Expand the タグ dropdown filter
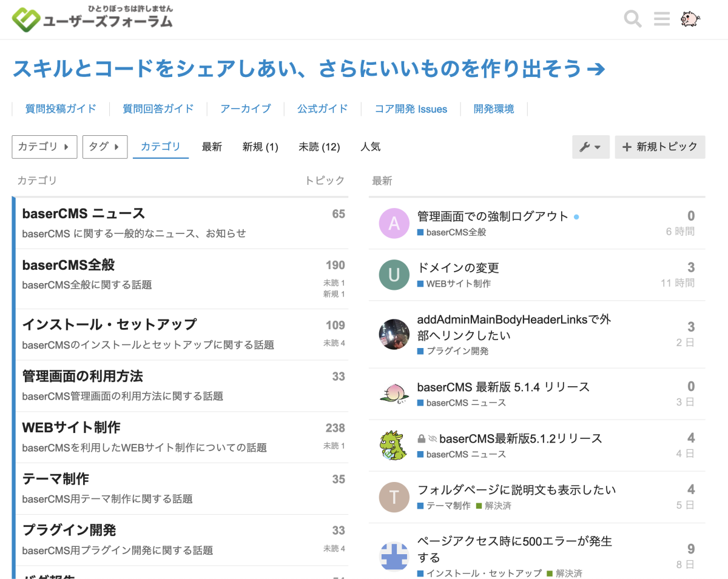 (104, 147)
